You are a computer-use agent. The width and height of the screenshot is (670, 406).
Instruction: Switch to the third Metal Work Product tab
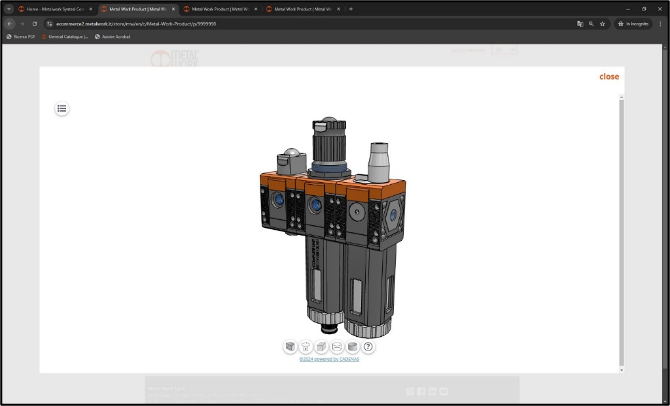217,8
